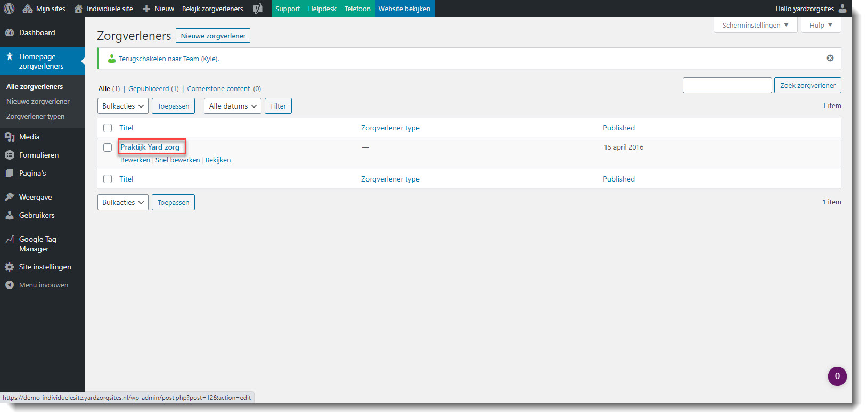This screenshot has width=868, height=419.
Task: Open the Praktijk Yard zorg title link
Action: coord(150,147)
